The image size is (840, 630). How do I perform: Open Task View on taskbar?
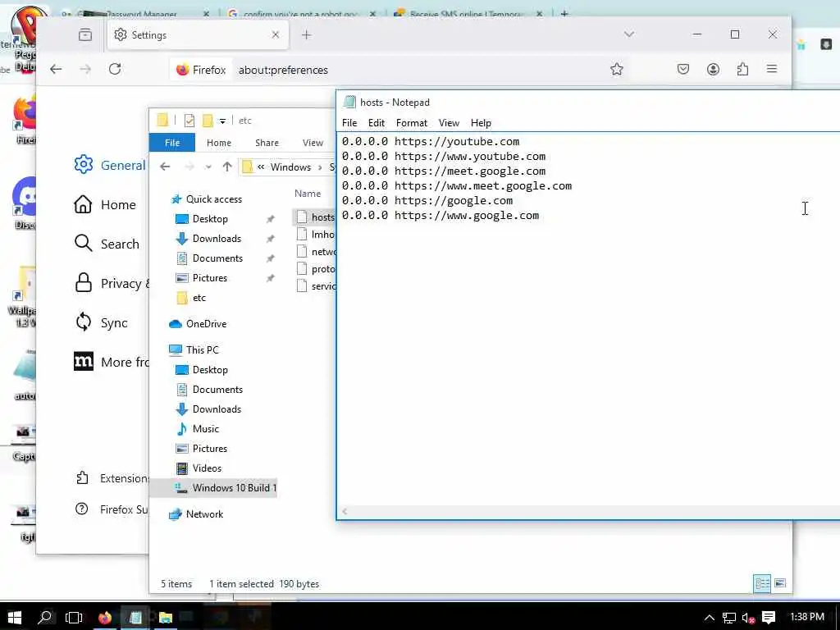coord(74,617)
